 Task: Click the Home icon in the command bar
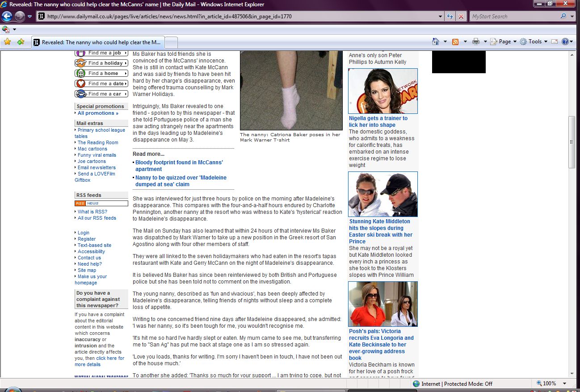(x=436, y=42)
